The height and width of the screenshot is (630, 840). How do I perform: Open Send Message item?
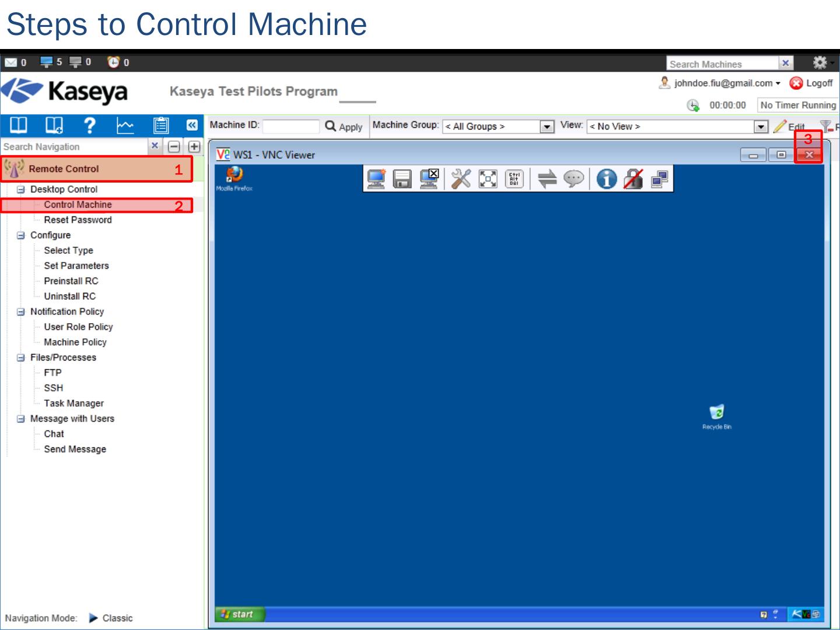click(75, 449)
